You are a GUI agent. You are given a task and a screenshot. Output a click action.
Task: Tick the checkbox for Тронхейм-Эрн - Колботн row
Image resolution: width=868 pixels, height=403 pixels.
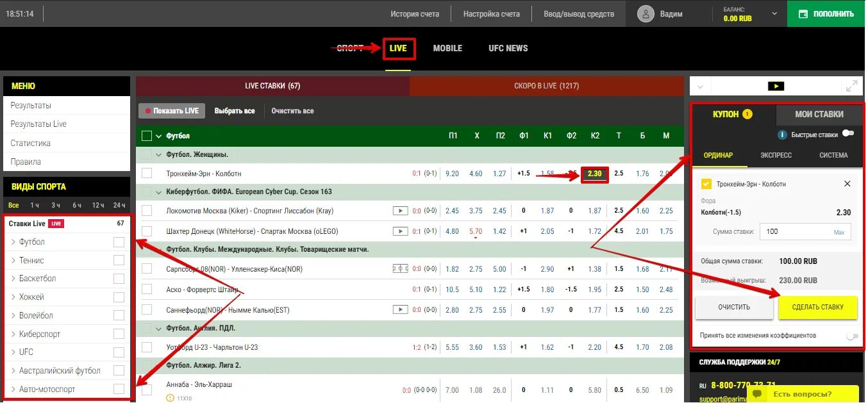point(147,174)
